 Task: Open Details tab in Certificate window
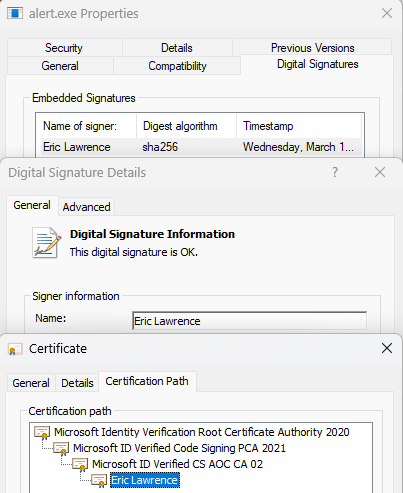[x=77, y=383]
